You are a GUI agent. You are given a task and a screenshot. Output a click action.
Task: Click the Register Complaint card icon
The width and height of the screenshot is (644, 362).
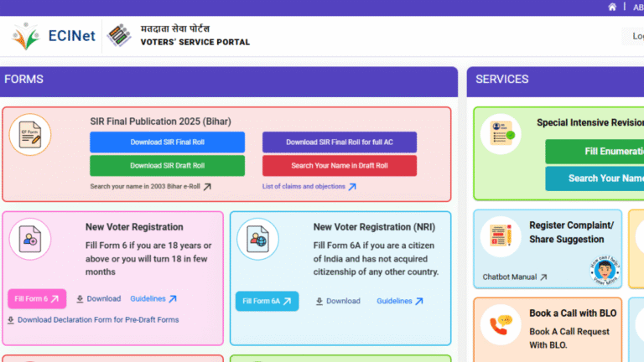(x=501, y=236)
